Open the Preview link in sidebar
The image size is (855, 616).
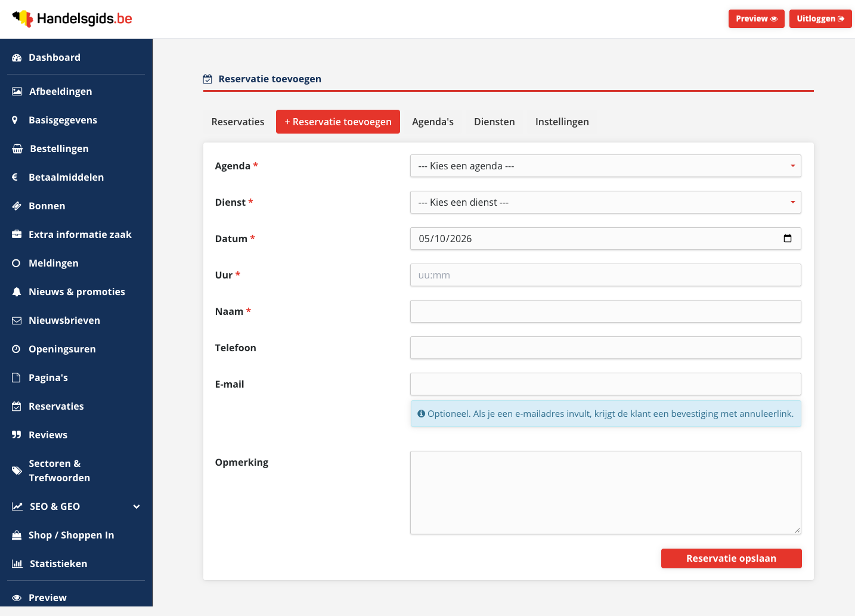click(48, 598)
